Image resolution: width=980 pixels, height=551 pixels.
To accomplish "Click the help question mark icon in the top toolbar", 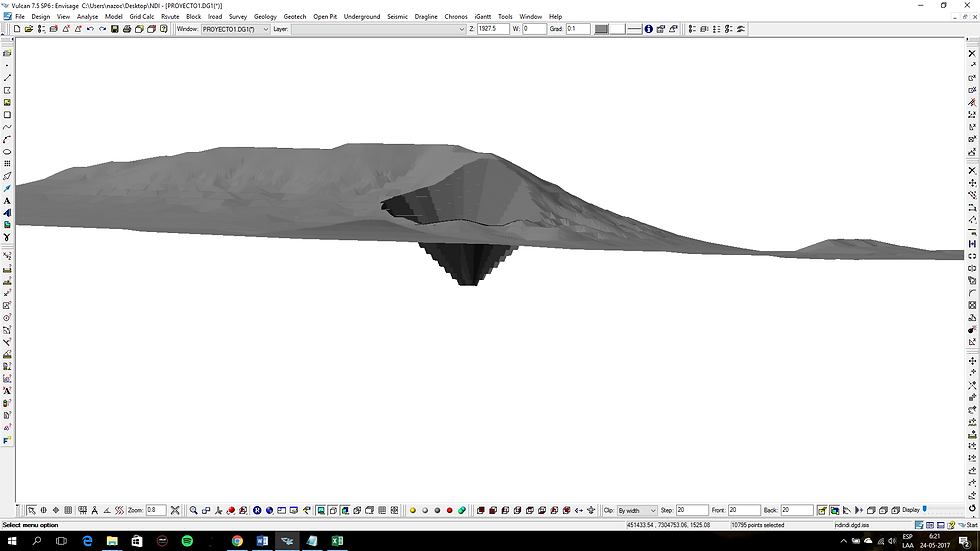I will click(164, 29).
